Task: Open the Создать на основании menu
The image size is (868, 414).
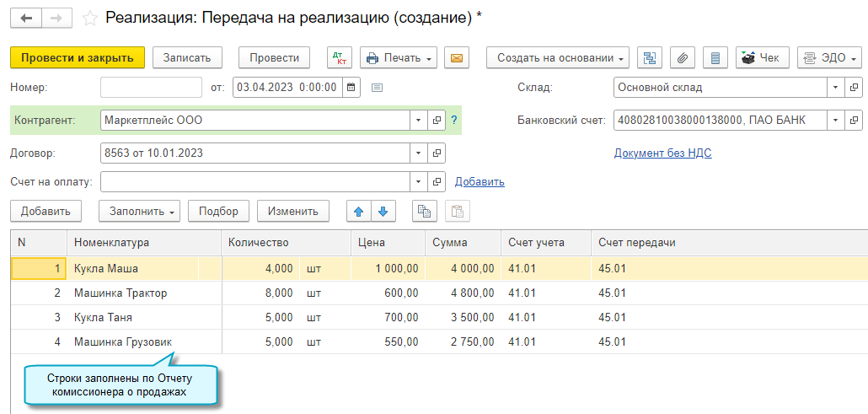Action: [x=558, y=57]
